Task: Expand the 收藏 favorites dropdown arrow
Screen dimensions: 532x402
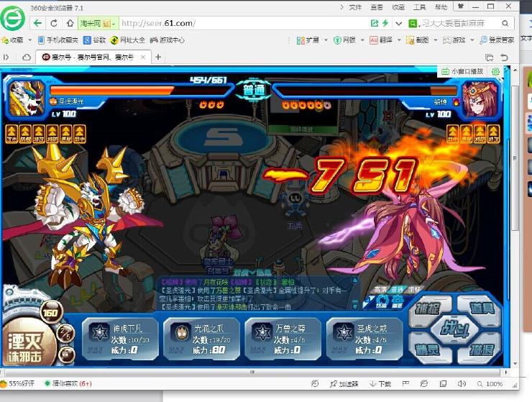Action: pos(29,40)
